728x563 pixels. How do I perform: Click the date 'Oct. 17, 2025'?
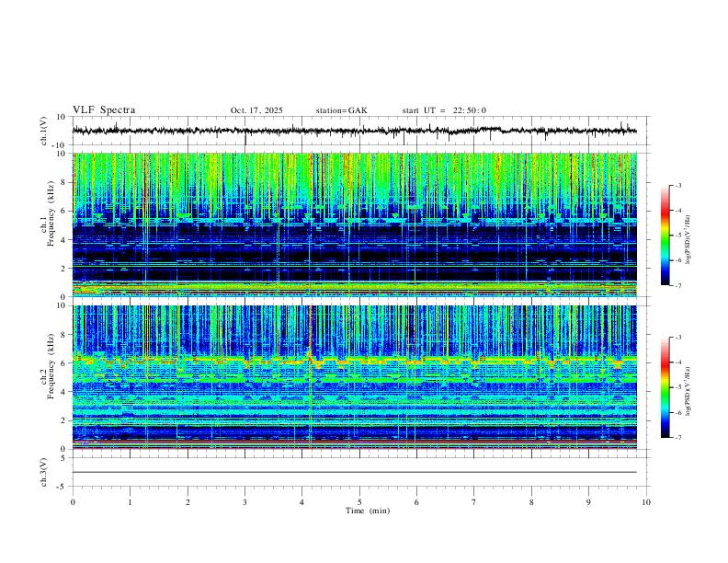256,110
